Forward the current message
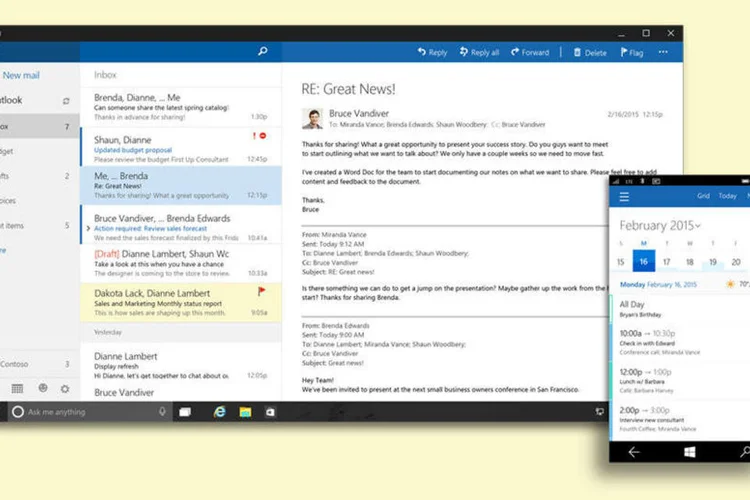Screen dimensions: 750x500 tap(530, 52)
